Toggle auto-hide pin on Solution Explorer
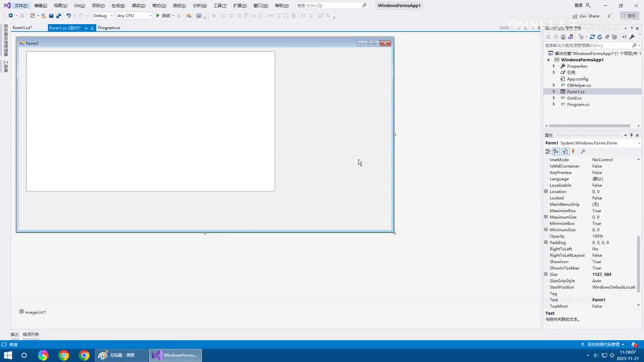 631,28
